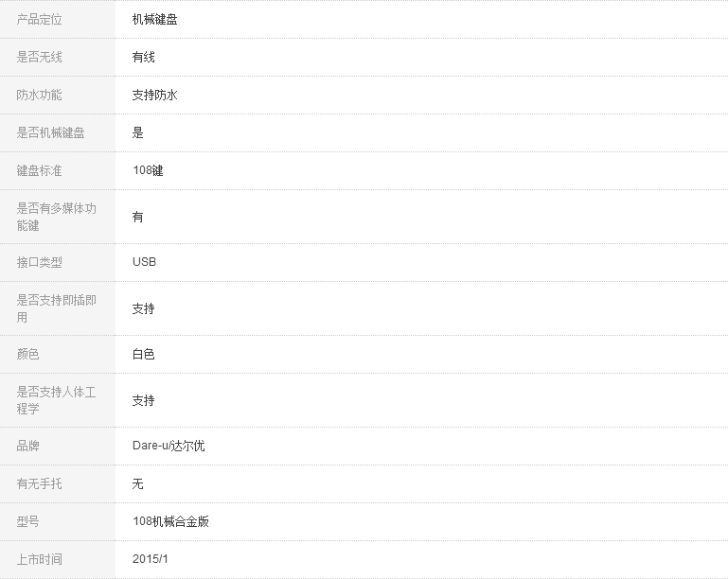The height and width of the screenshot is (579, 728).
Task: Click the 2015/1 release date value
Action: pos(151,559)
